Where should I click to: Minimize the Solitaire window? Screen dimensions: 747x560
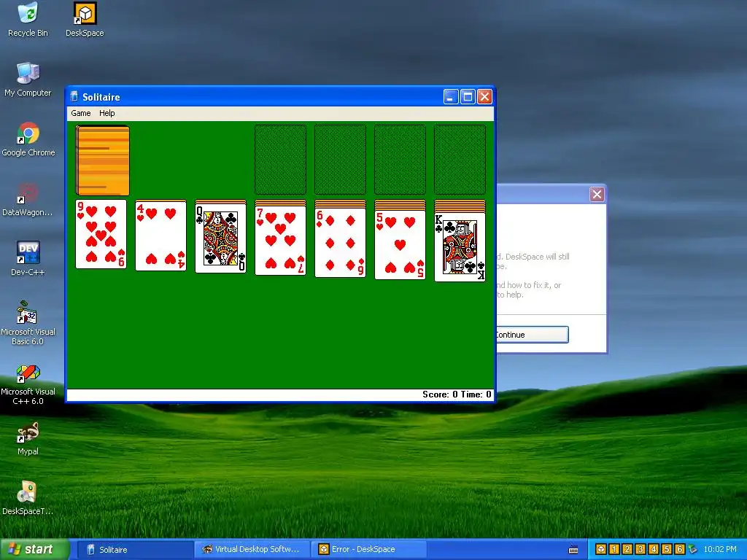click(x=451, y=97)
